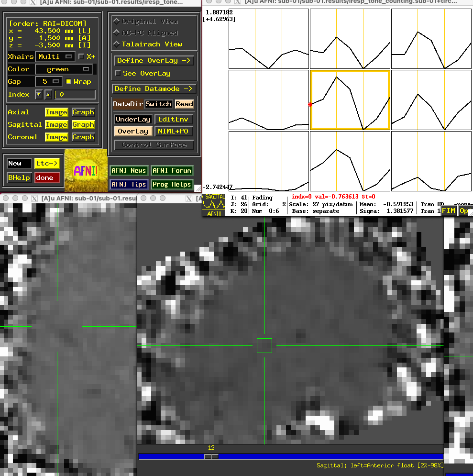This screenshot has height=476, width=473.
Task: Open Axial Graph viewer
Action: pyautogui.click(x=83, y=112)
